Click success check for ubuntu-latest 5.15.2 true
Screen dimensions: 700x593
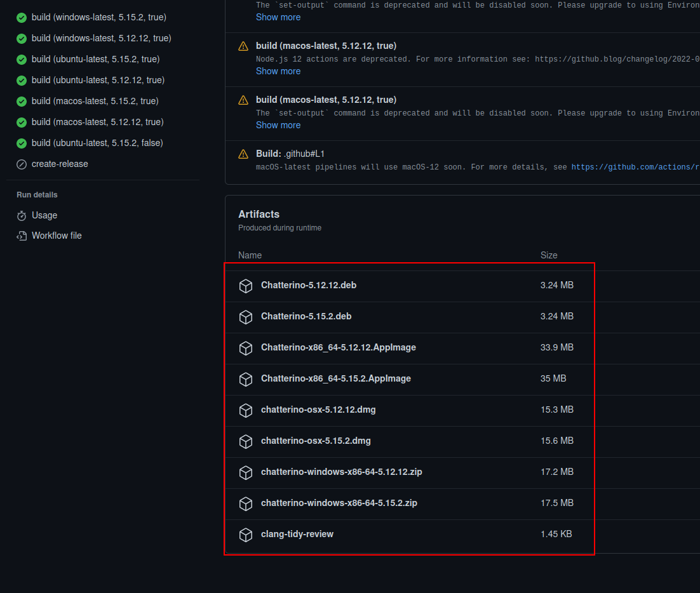[x=22, y=60]
